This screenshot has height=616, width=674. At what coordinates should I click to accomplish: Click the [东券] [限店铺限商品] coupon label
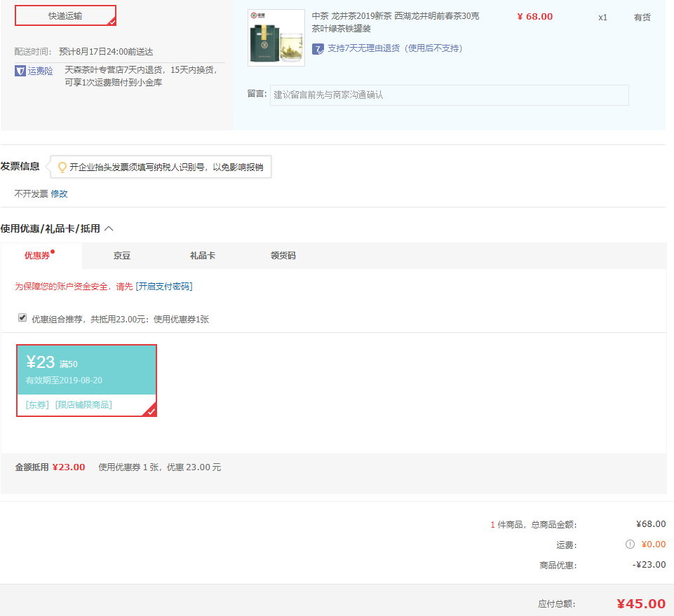coord(69,405)
